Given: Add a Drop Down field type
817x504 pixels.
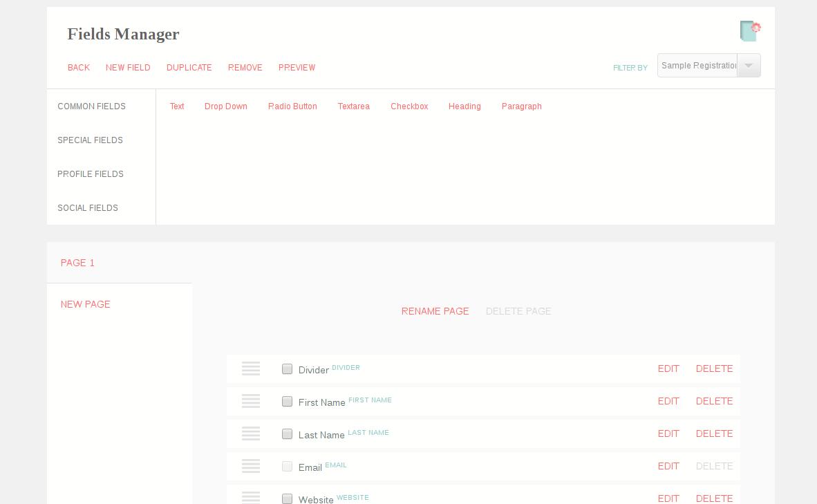Looking at the screenshot, I should [x=226, y=106].
